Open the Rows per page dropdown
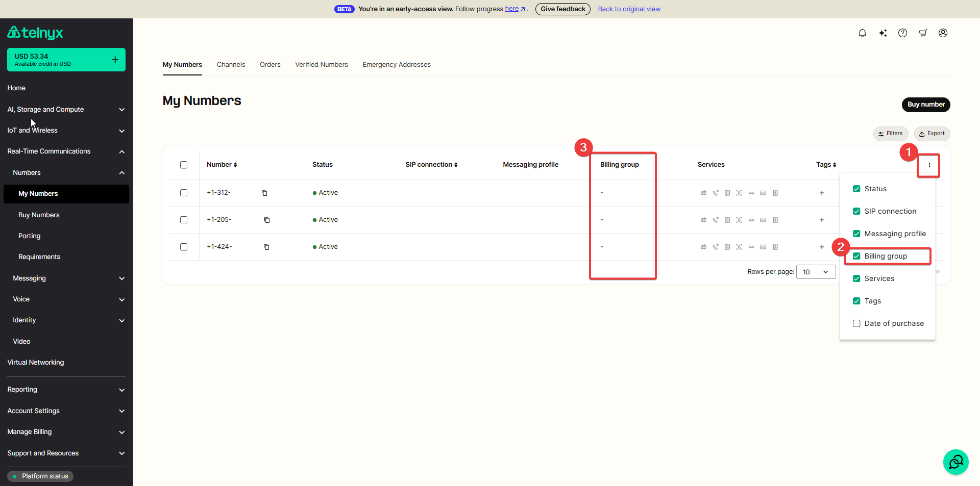 [x=816, y=272]
